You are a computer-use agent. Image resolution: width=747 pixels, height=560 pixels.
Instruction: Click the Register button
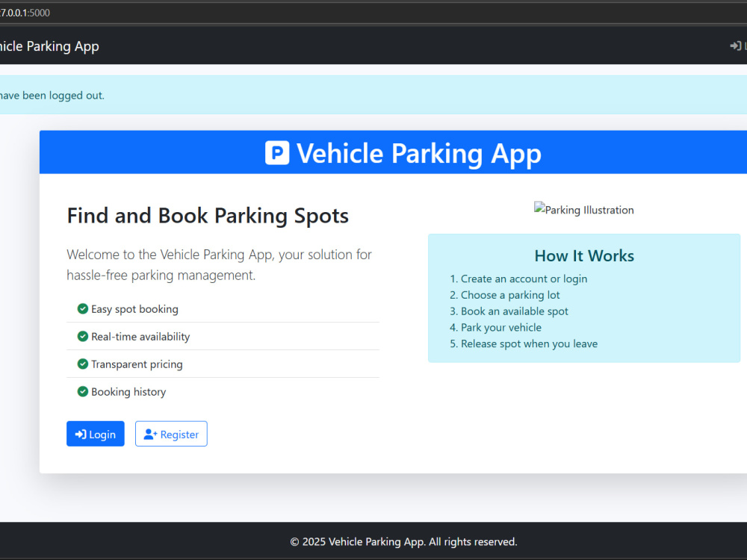(x=171, y=434)
